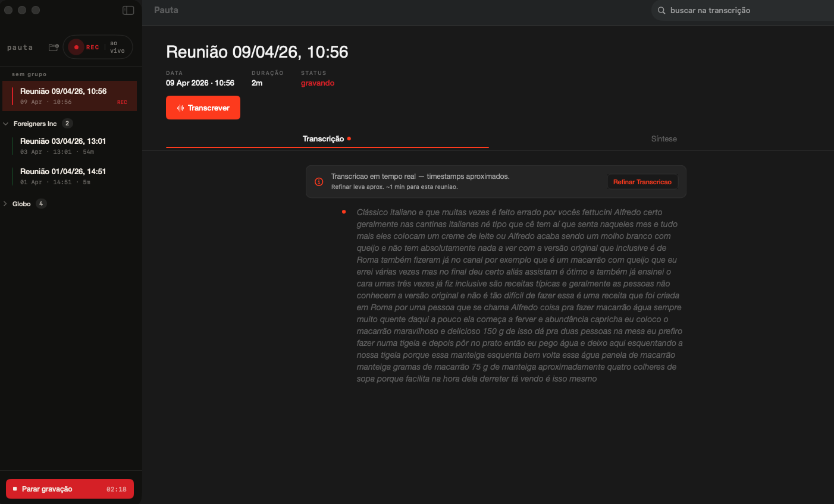Screen dimensions: 834x504
Task: Toggle the ao vivo live mode
Action: point(117,48)
